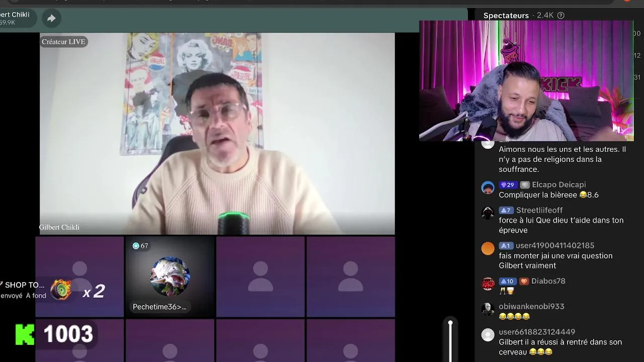Open the obiwankenobi933 username link
This screenshot has height=362, width=644.
tap(531, 307)
